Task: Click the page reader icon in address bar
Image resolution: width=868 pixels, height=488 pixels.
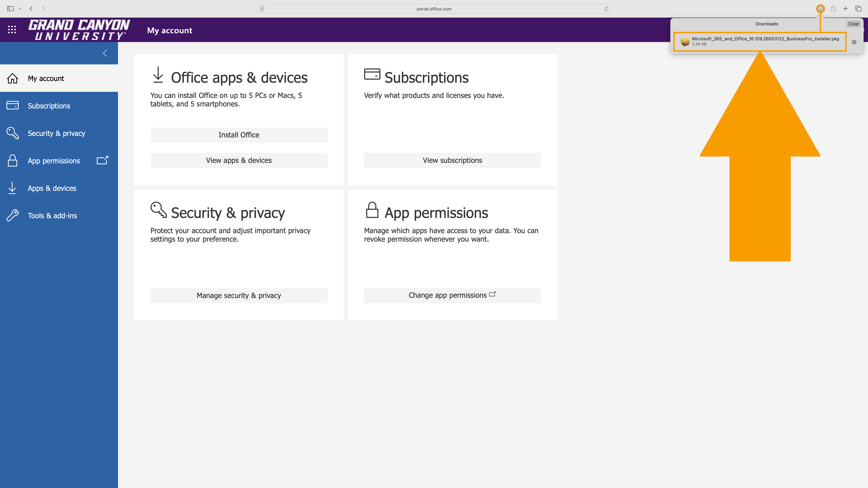Action: (262, 9)
